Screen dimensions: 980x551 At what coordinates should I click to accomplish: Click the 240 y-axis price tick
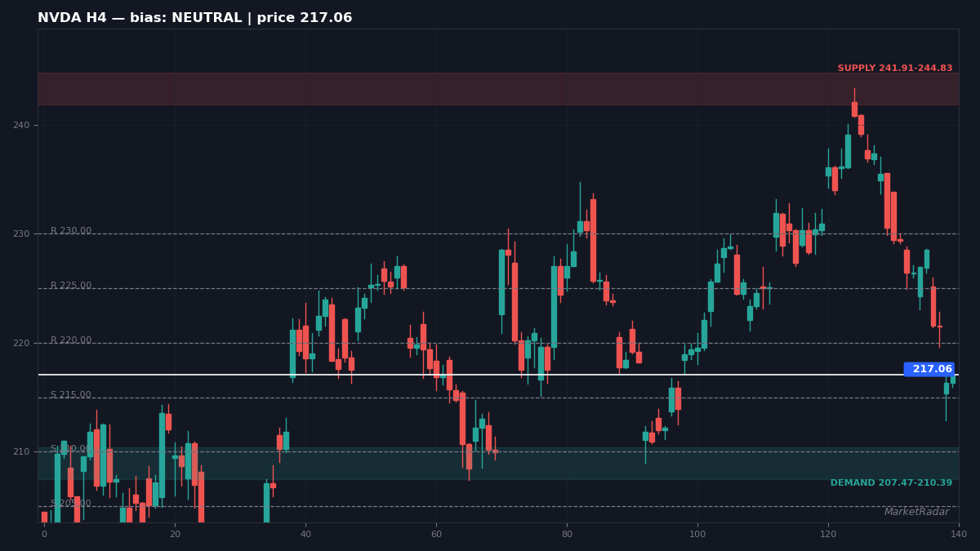pyautogui.click(x=20, y=125)
